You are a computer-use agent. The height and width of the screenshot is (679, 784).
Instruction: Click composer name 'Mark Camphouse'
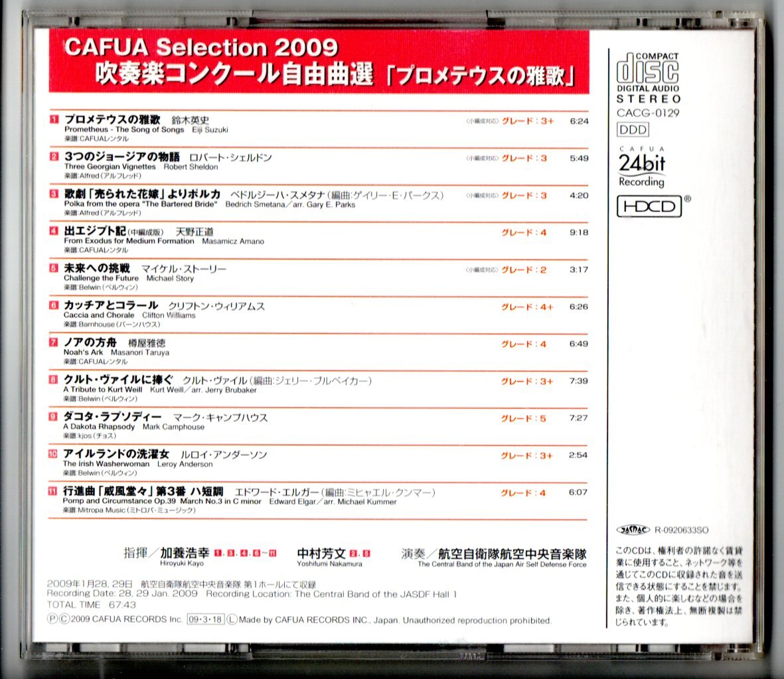(173, 427)
